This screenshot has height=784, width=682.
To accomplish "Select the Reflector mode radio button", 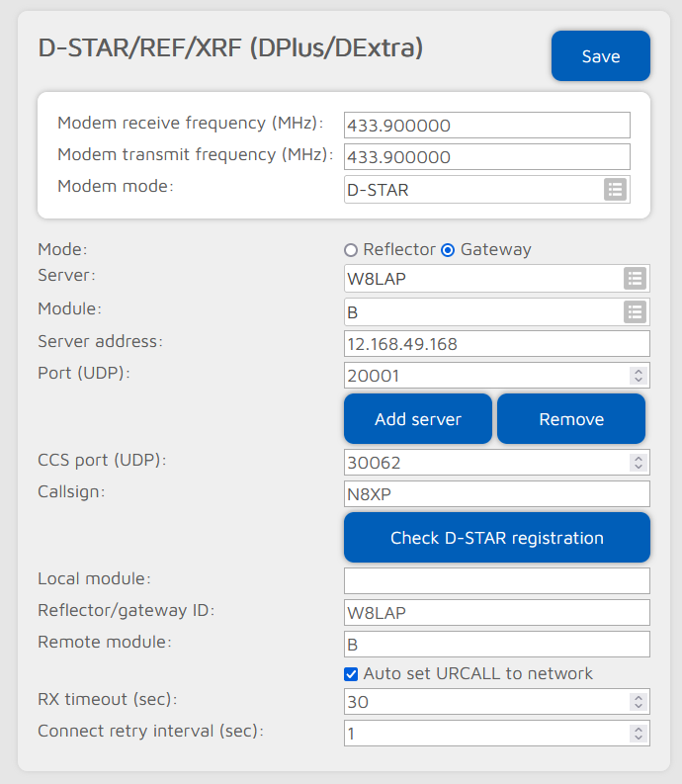I will [351, 250].
